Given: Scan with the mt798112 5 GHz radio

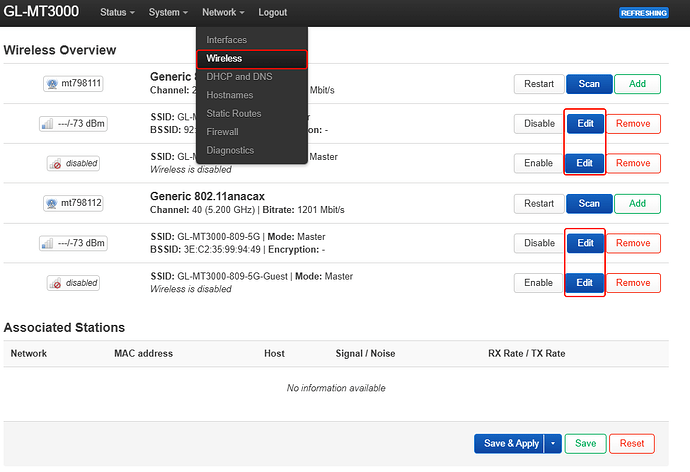Looking at the screenshot, I should click(589, 203).
